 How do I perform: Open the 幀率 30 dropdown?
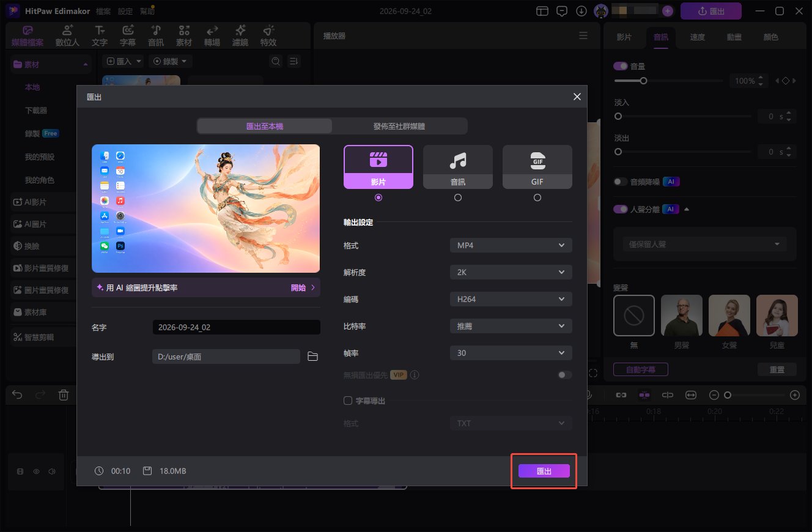click(511, 353)
